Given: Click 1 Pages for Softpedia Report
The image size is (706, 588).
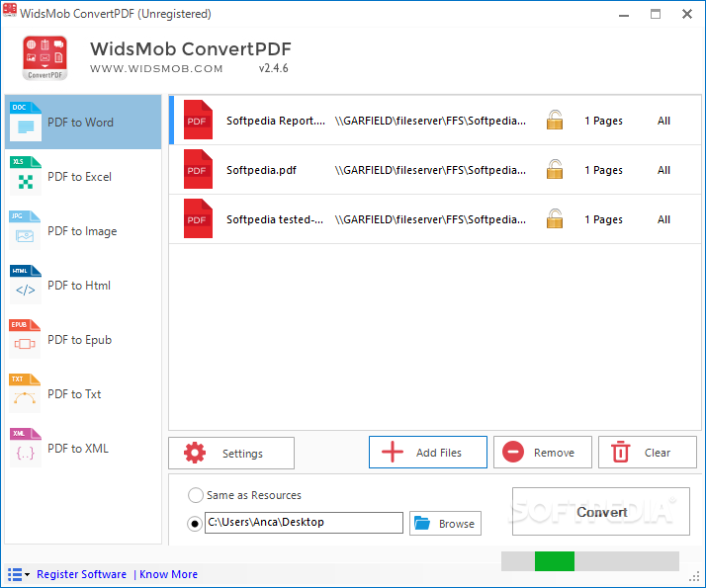Looking at the screenshot, I should click(603, 121).
